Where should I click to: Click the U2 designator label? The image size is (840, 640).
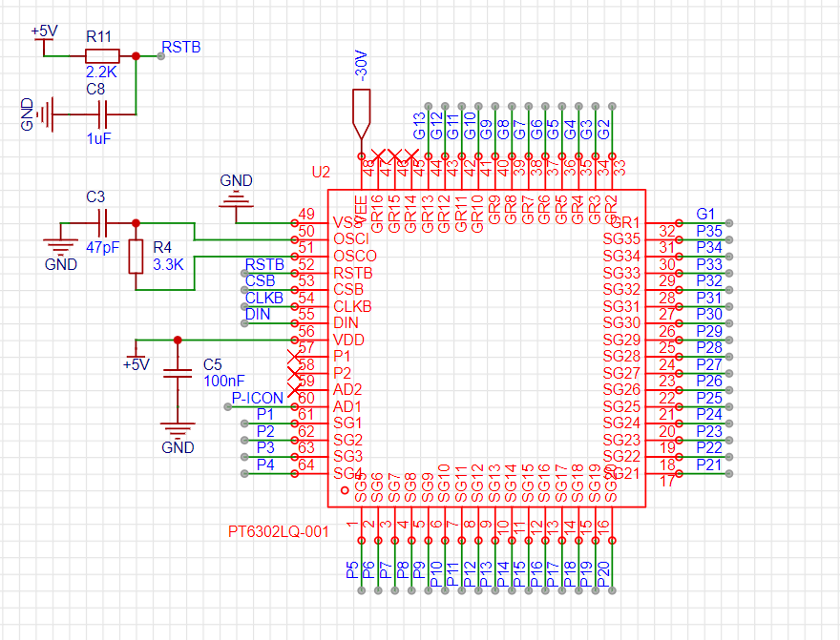321,172
